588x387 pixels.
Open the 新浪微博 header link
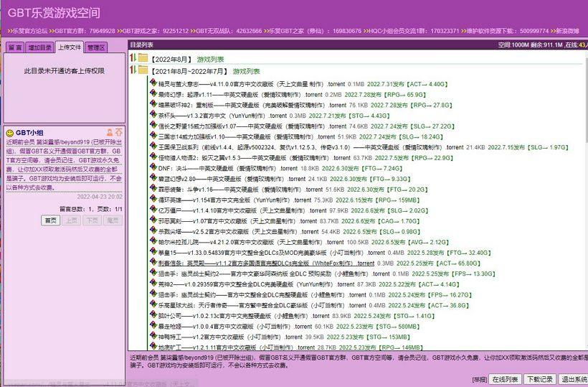[x=567, y=31]
